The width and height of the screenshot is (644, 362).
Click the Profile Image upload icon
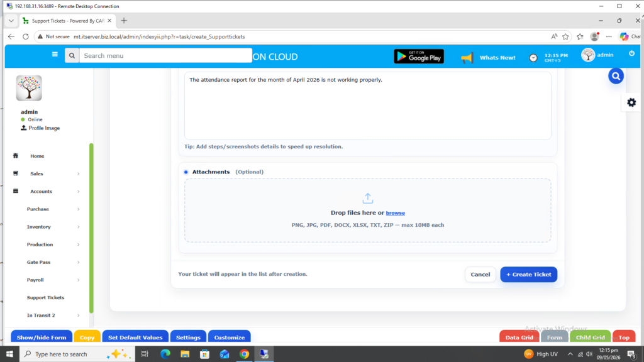[x=24, y=128]
